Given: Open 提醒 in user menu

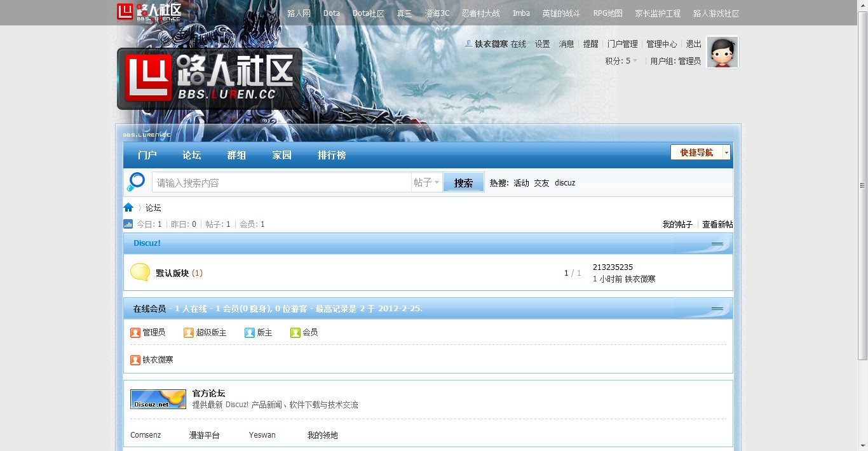Looking at the screenshot, I should click(591, 44).
